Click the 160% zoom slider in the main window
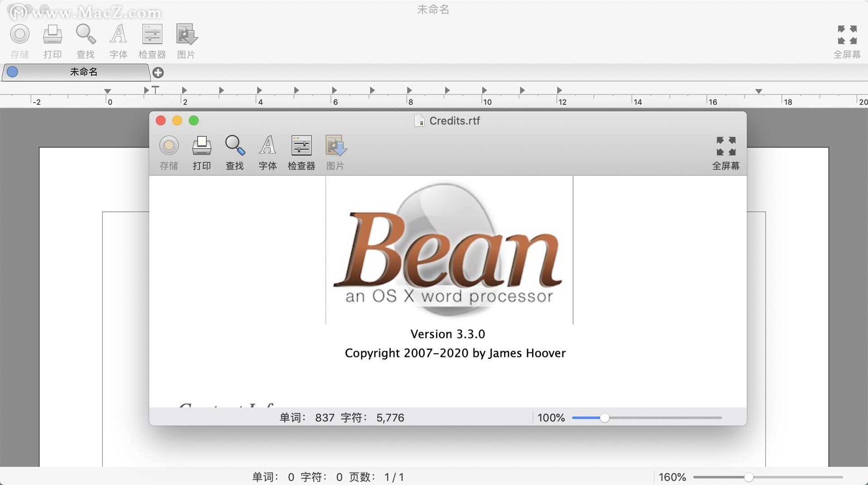The width and height of the screenshot is (868, 485). coord(768,477)
